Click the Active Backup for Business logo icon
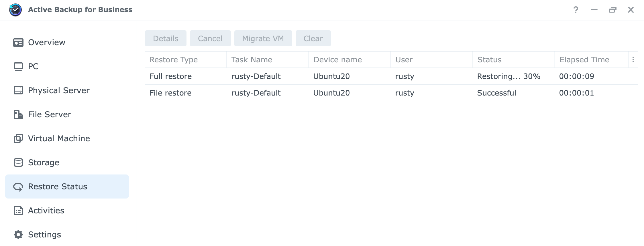 click(15, 10)
